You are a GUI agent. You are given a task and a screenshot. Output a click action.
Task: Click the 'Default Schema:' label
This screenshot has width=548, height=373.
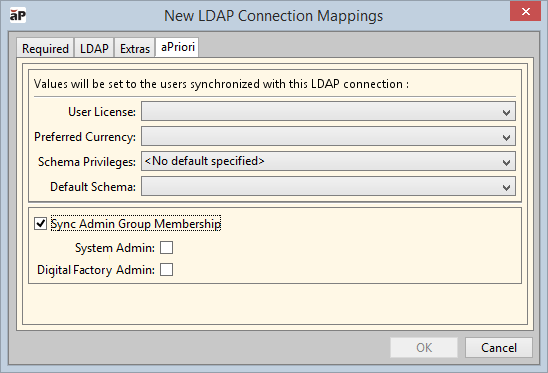coord(93,187)
